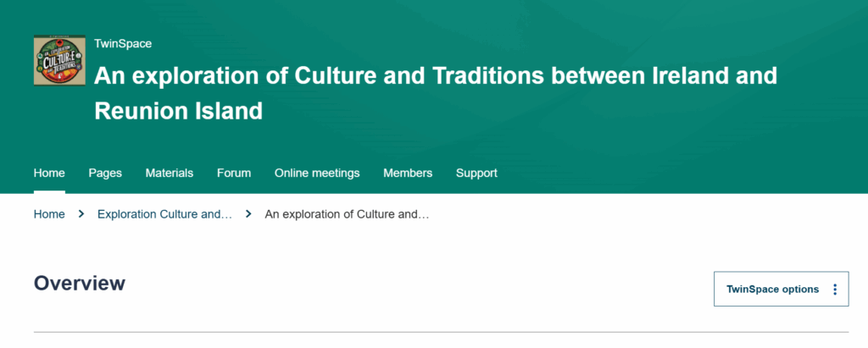
Task: View the Members tab
Action: point(408,173)
